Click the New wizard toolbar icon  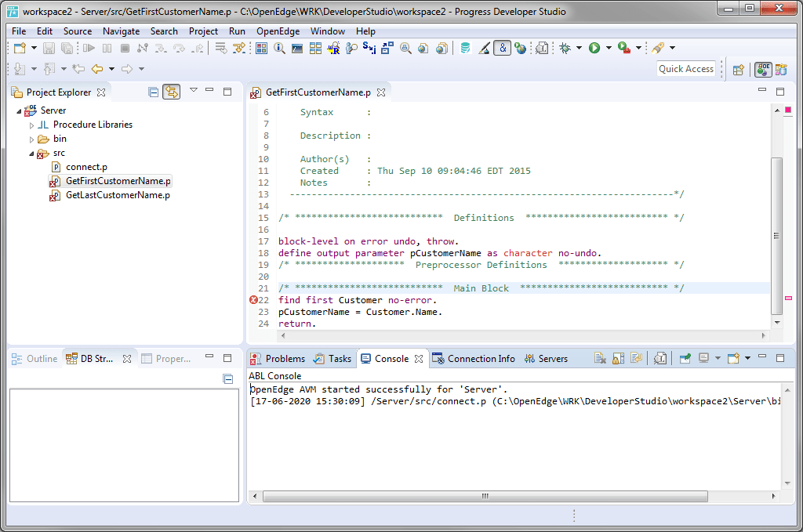(x=20, y=48)
